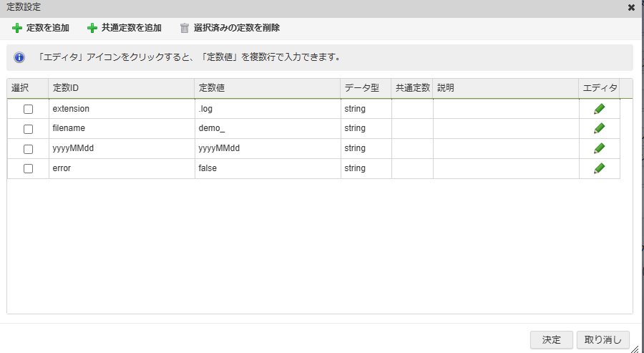The width and height of the screenshot is (644, 353).
Task: Open editor pencil icon for yyyyMMdd row
Action: click(x=599, y=149)
